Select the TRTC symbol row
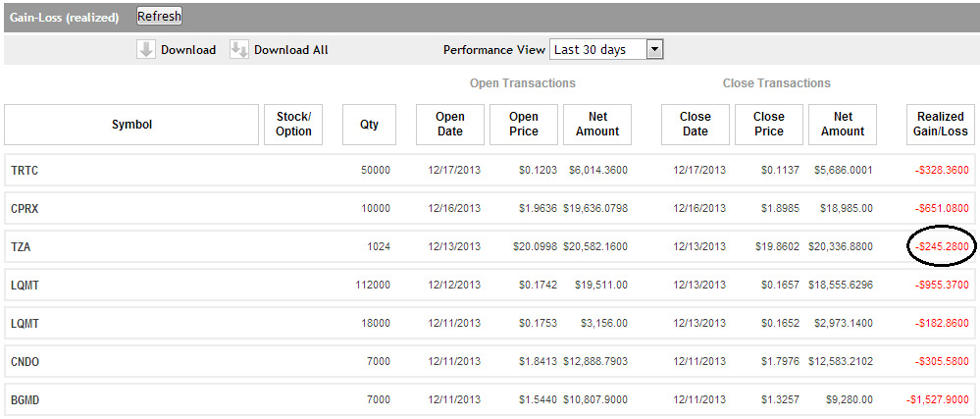The image size is (980, 419). (25, 171)
